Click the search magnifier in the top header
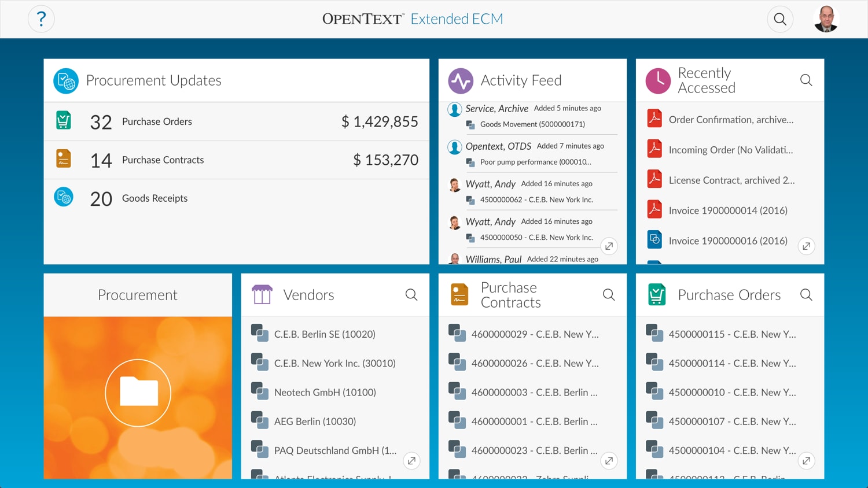Image resolution: width=868 pixels, height=488 pixels. [x=780, y=19]
